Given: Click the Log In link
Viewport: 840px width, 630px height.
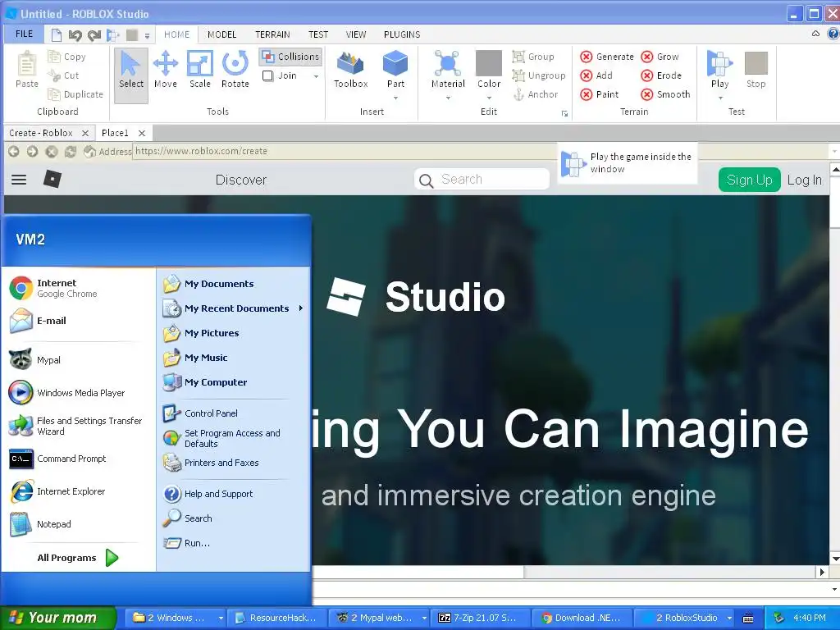Looking at the screenshot, I should [804, 180].
